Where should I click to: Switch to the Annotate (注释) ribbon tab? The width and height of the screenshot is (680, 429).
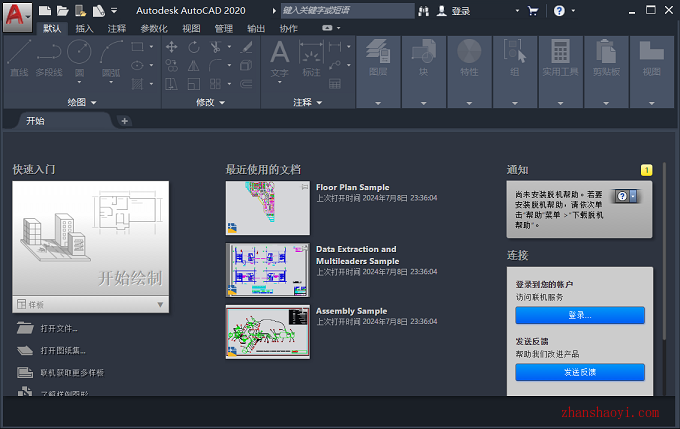117,29
